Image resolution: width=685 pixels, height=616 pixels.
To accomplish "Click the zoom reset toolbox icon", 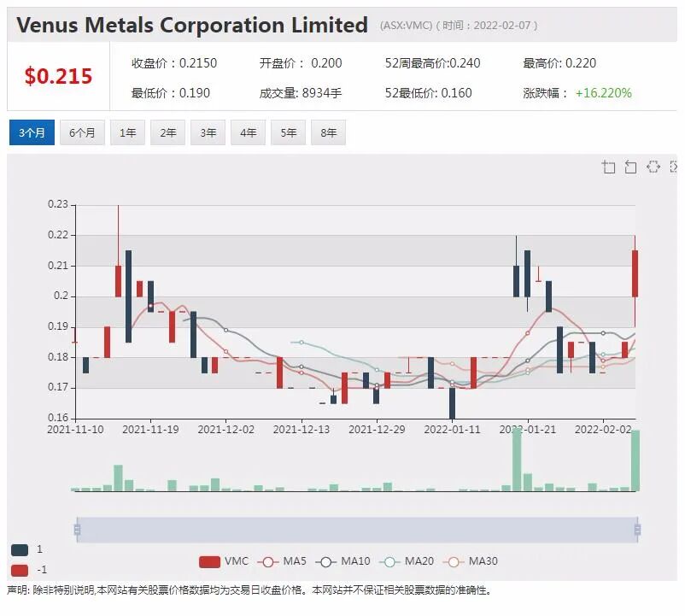I will pyautogui.click(x=630, y=167).
